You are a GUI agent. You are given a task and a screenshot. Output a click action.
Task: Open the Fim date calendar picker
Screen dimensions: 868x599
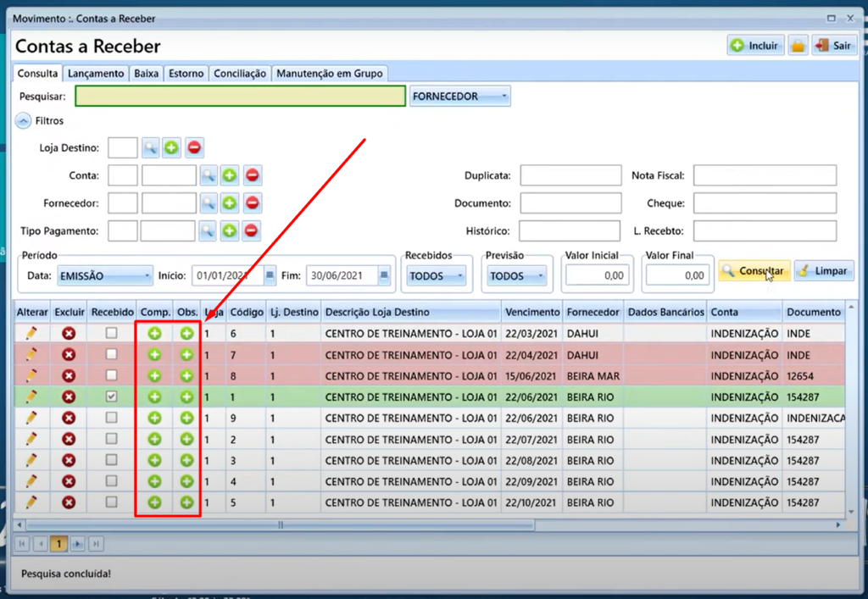click(x=384, y=275)
